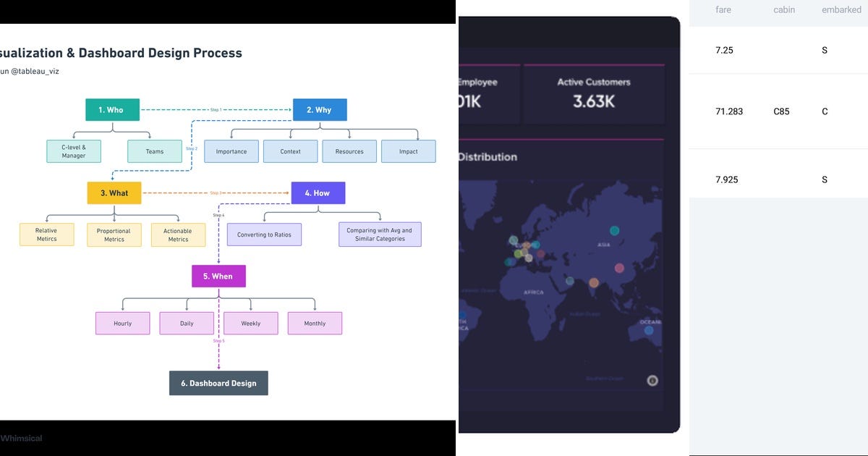Select the 'C-level & Manager' box

click(73, 151)
